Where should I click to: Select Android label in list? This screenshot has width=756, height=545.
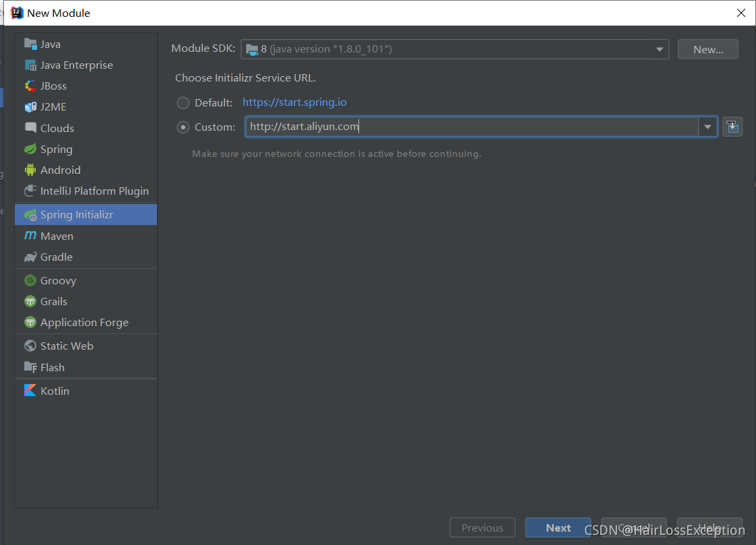(x=60, y=170)
